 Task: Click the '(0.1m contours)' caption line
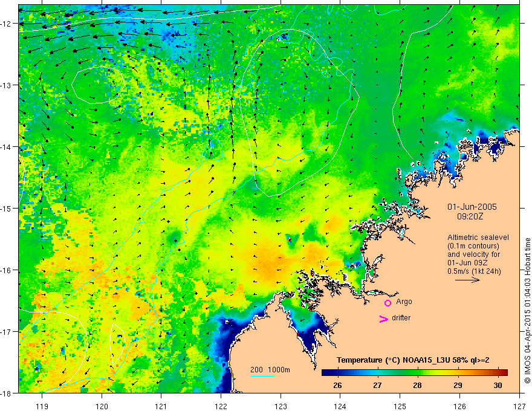click(x=473, y=246)
